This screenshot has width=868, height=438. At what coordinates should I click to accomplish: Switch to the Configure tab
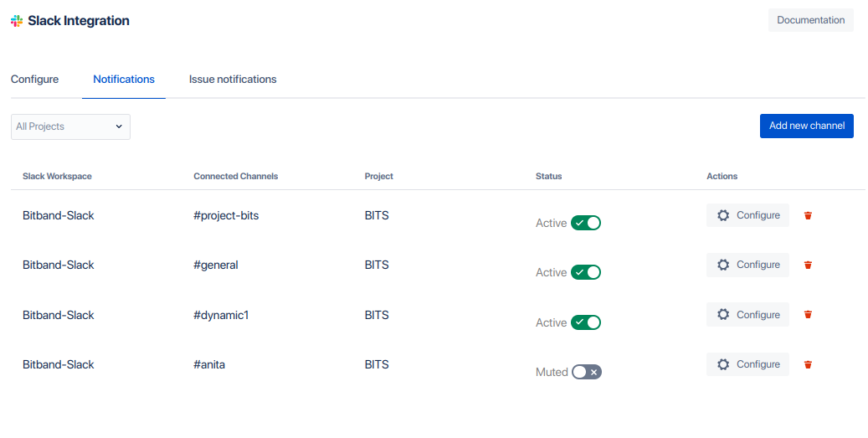[35, 80]
